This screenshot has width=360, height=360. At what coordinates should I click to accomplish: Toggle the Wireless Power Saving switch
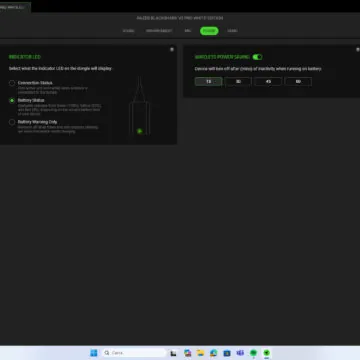(x=257, y=57)
